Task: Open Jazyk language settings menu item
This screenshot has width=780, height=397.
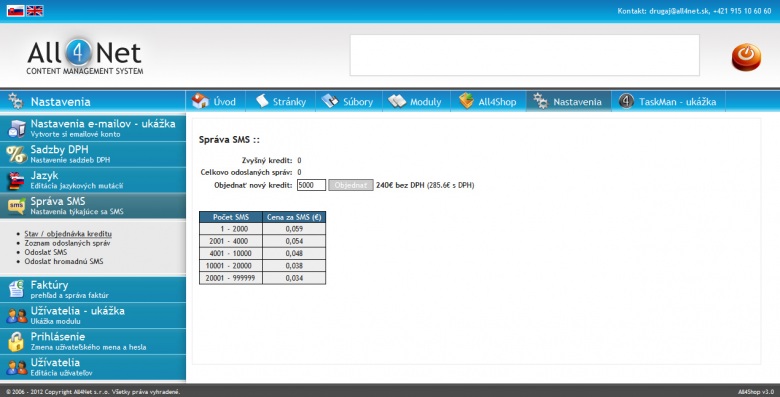Action: 93,180
